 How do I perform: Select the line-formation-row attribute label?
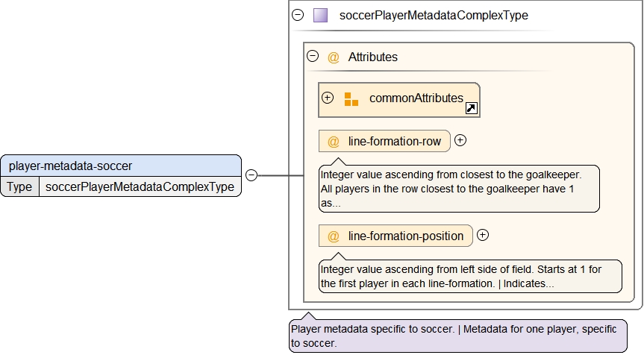point(395,141)
